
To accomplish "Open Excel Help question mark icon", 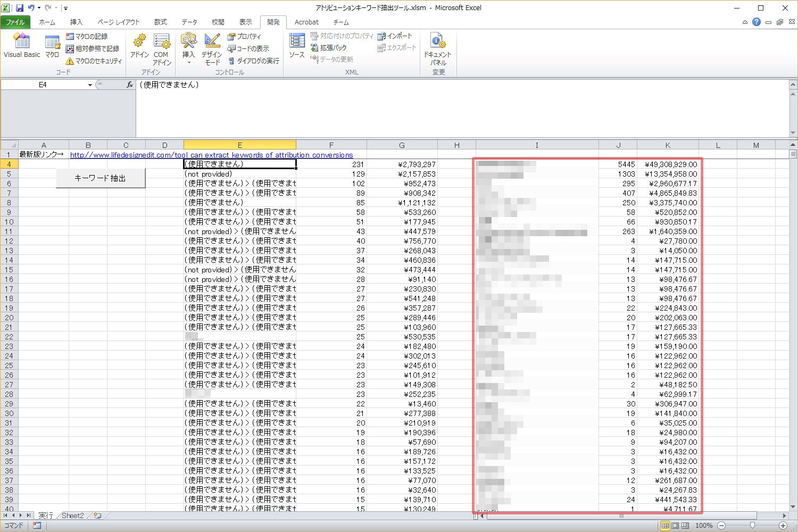I will 756,22.
